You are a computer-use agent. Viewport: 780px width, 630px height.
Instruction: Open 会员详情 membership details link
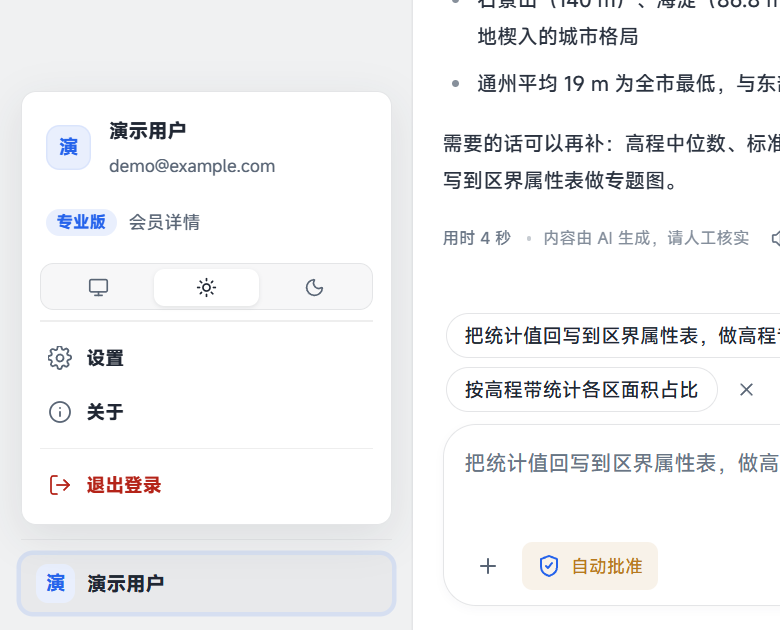click(164, 222)
